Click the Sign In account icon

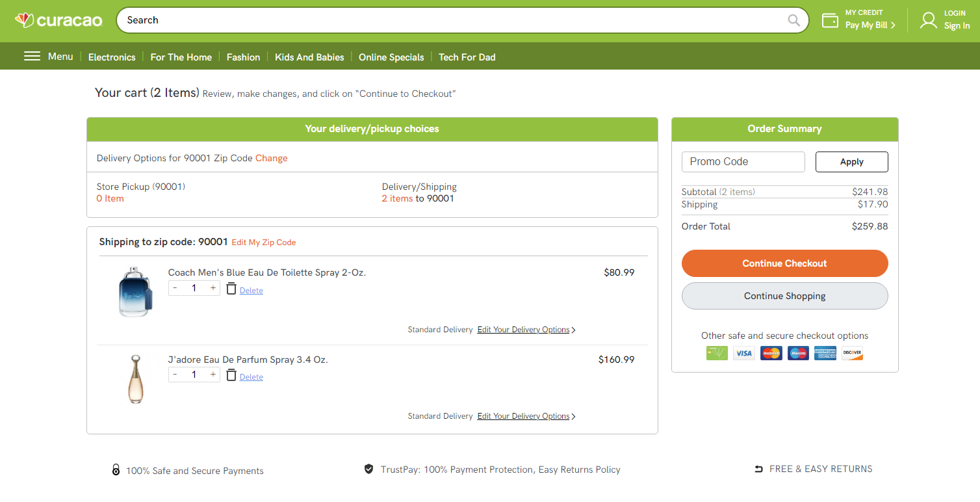(928, 20)
